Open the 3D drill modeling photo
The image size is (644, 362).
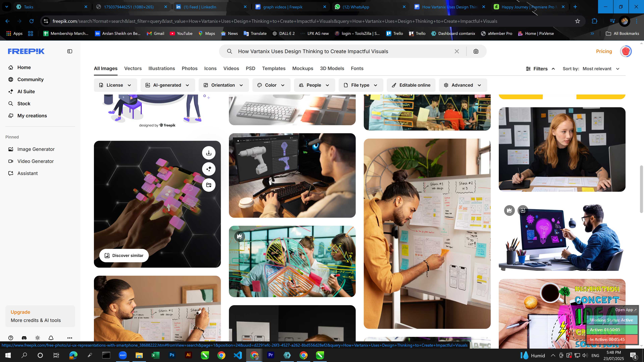click(x=292, y=175)
